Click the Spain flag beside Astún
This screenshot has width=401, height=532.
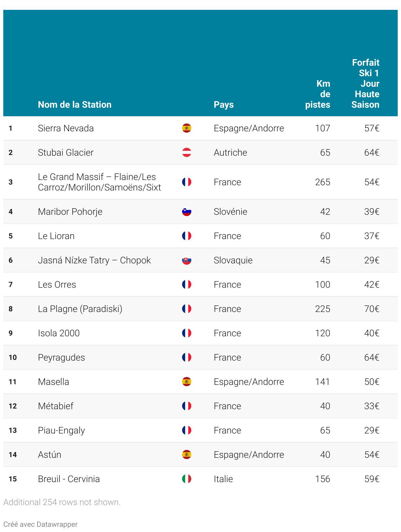[x=187, y=454]
